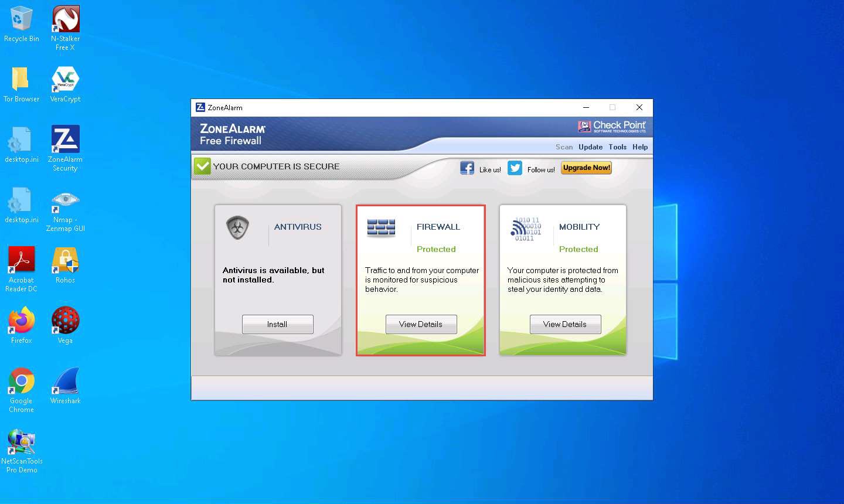Click the Upgrade Now! button

pos(587,168)
